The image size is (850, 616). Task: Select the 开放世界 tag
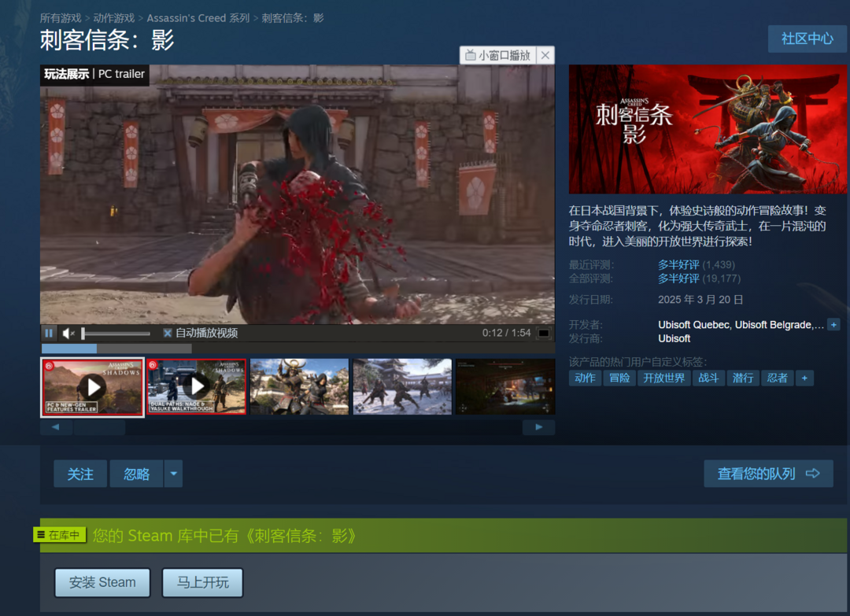pyautogui.click(x=663, y=378)
